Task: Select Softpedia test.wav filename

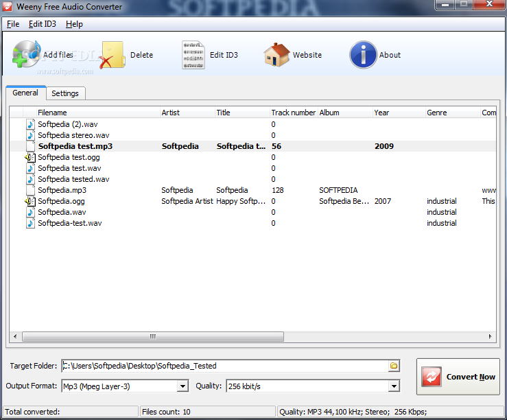Action: click(69, 168)
